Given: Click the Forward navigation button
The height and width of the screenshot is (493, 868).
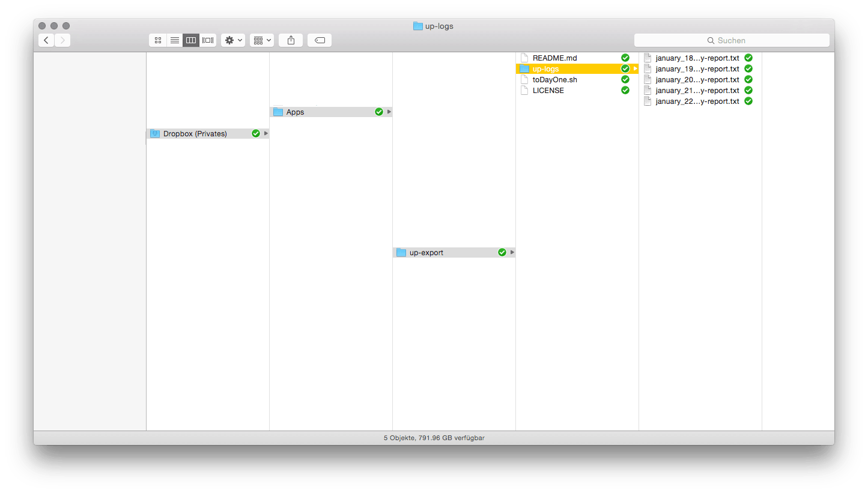Looking at the screenshot, I should pyautogui.click(x=62, y=40).
